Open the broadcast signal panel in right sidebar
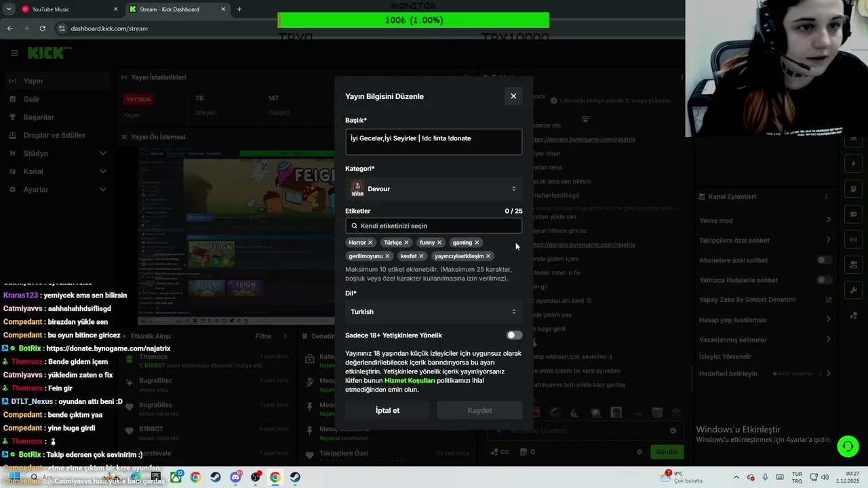Viewport: 868px width, 488px height. [854, 239]
